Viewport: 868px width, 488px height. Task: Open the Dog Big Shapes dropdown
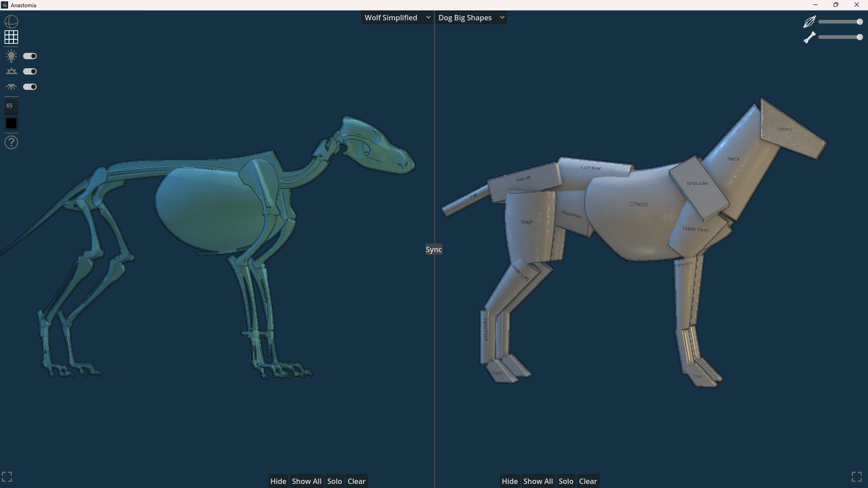pyautogui.click(x=471, y=18)
